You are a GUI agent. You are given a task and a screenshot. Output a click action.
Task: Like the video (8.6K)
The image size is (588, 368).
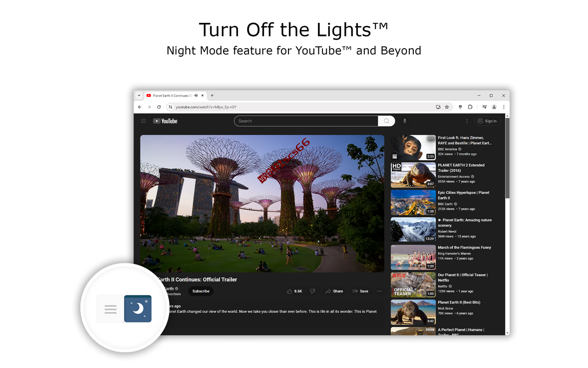click(x=294, y=291)
